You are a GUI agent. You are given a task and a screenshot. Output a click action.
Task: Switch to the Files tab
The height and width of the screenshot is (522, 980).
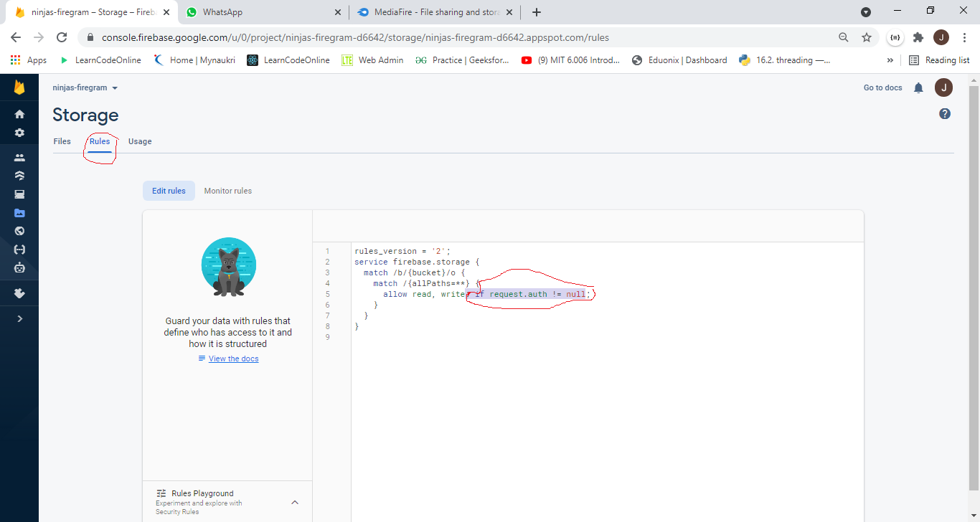(x=62, y=141)
